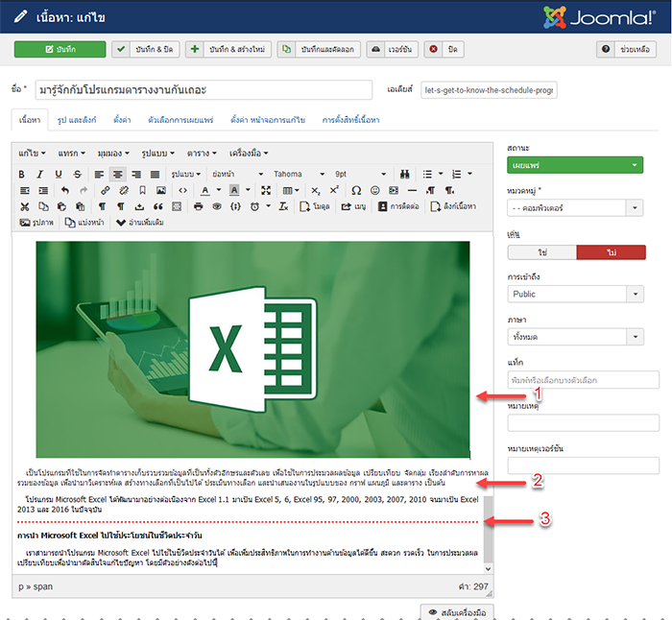This screenshot has height=620, width=672.
Task: Open background color dropdown arrow
Action: click(x=248, y=190)
